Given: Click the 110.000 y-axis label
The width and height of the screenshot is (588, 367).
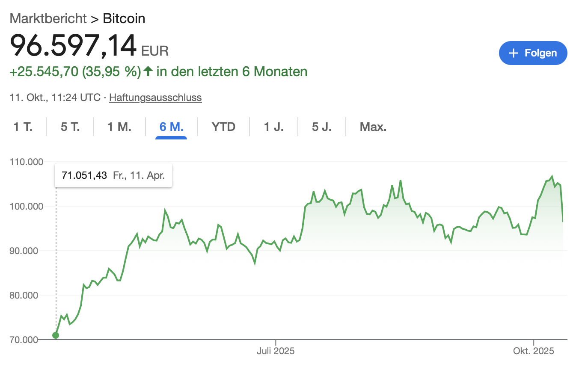Looking at the screenshot, I should [27, 162].
